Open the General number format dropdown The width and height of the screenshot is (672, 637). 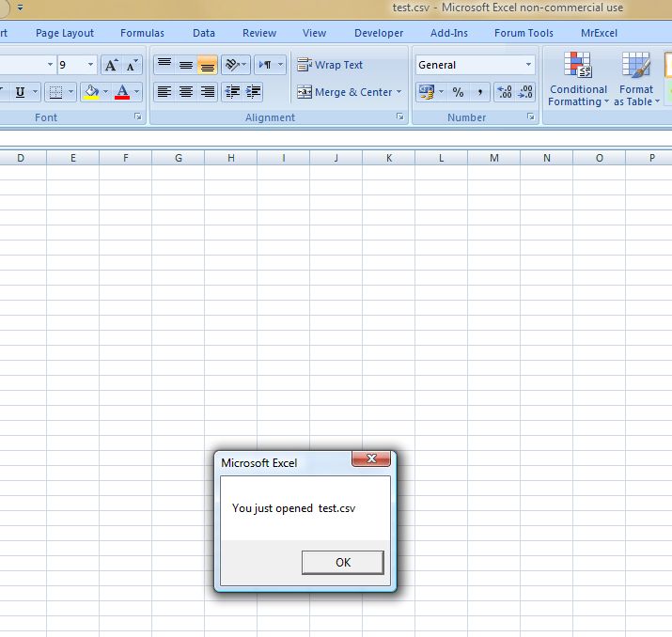tap(528, 65)
